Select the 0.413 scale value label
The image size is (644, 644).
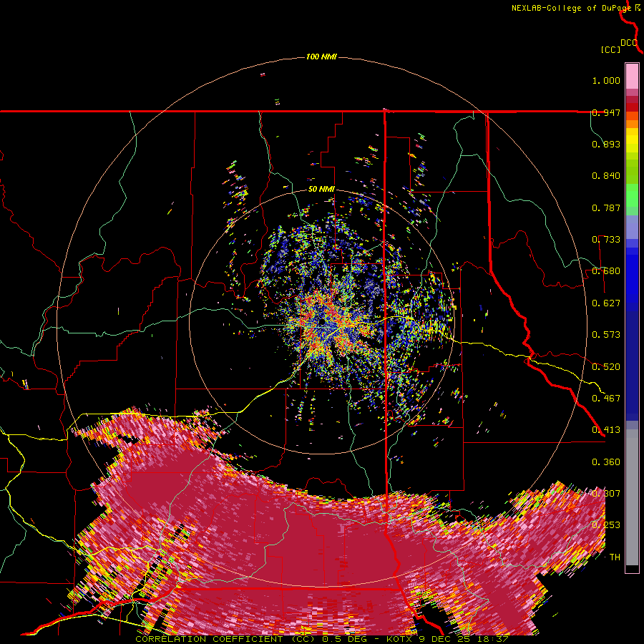pyautogui.click(x=606, y=430)
